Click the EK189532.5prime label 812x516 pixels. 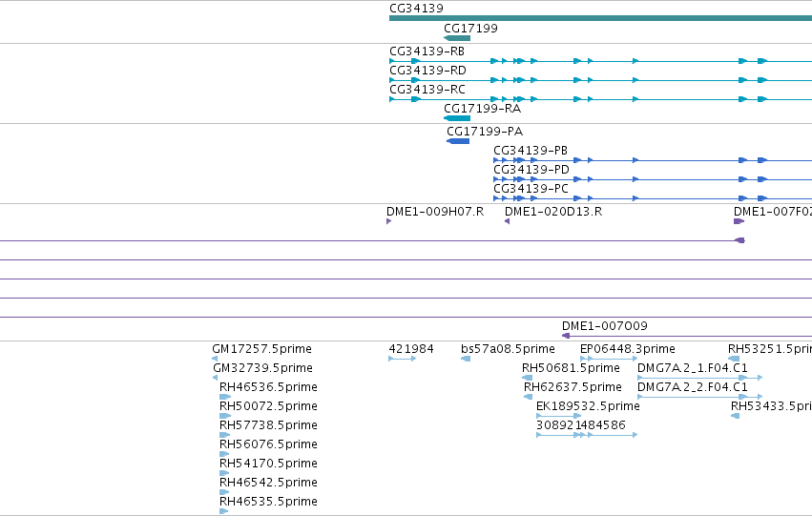click(588, 407)
